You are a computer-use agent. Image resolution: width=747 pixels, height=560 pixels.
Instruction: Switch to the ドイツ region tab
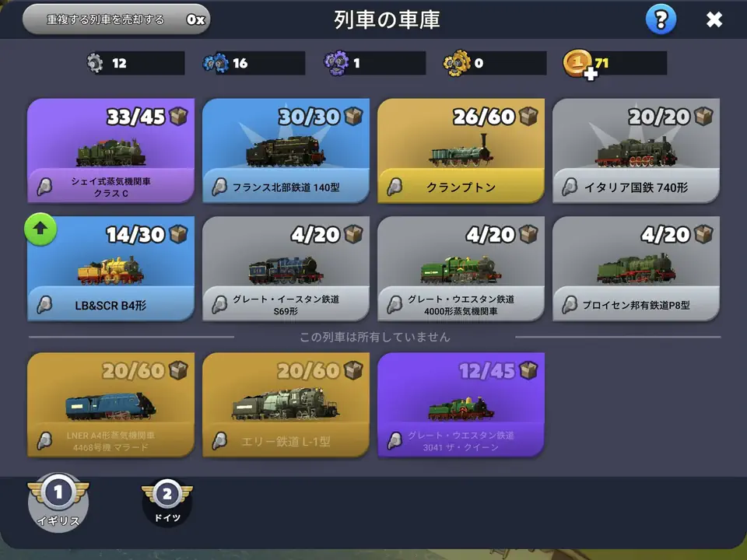167,503
